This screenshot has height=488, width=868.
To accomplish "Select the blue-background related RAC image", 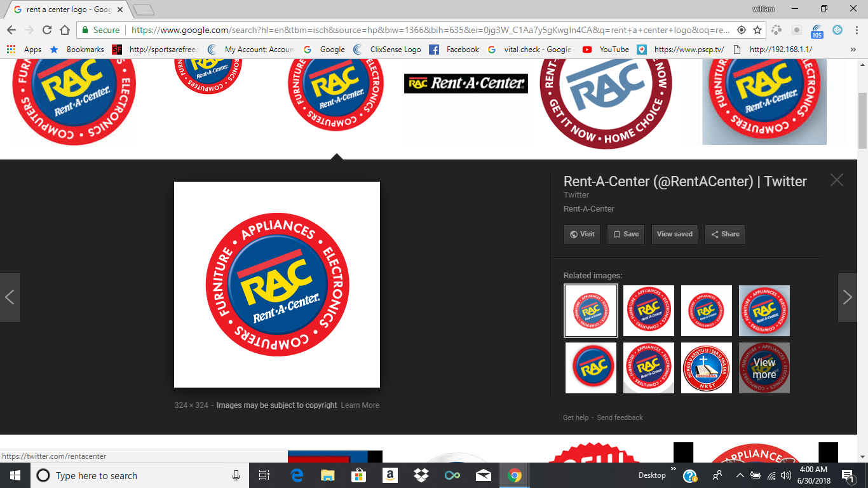I will 764,311.
